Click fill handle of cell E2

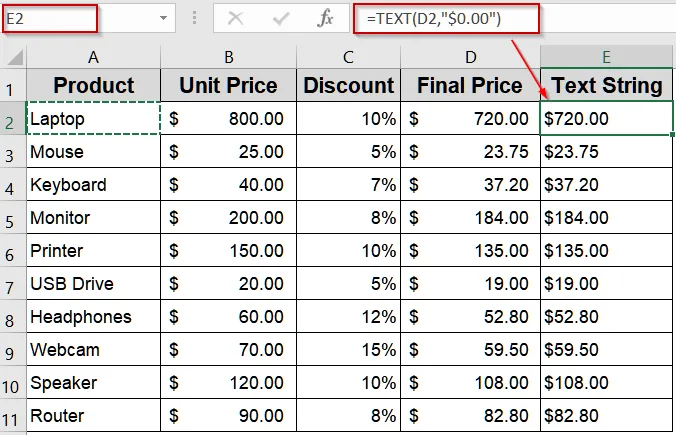pos(673,135)
